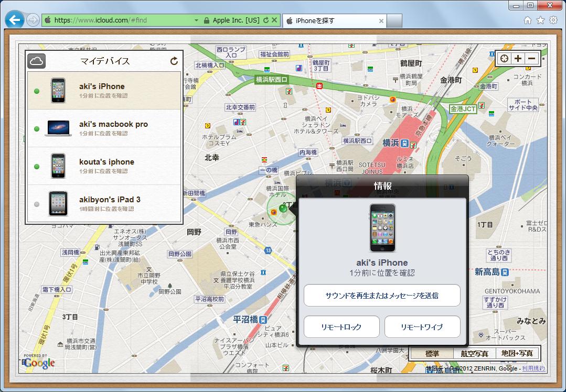Go back with the browser back arrow
Screen dimensions: 566x392
[x=15, y=19]
